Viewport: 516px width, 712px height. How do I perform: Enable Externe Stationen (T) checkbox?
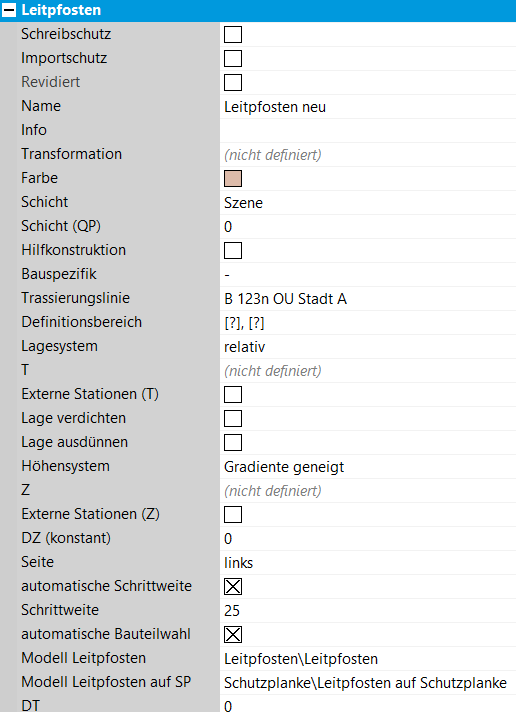coord(233,395)
